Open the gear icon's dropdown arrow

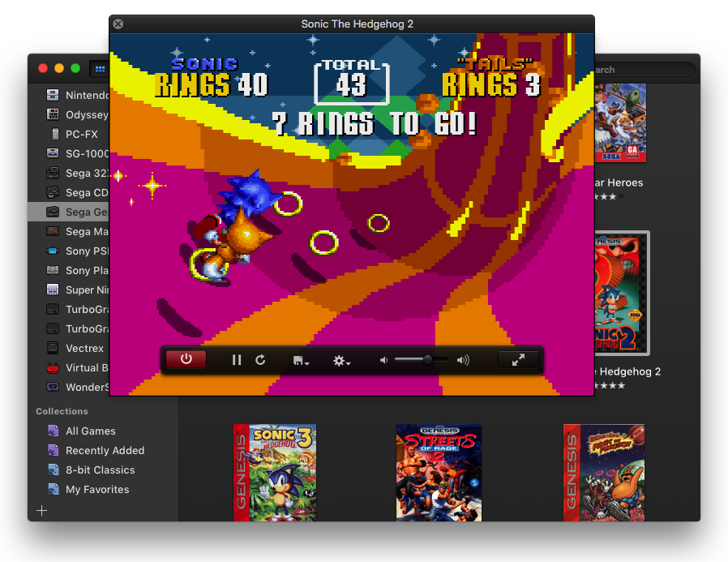coord(349,363)
